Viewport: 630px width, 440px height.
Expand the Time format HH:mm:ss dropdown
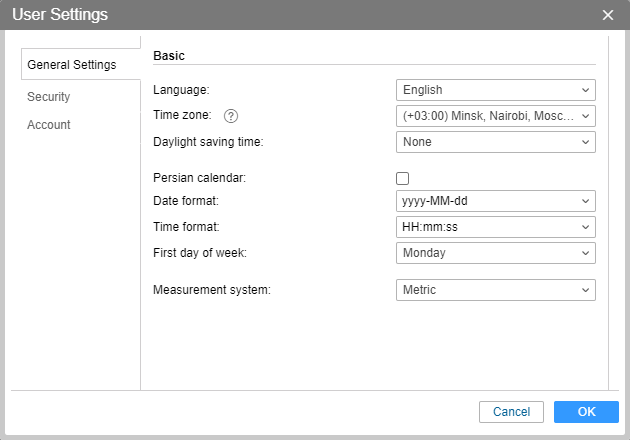coord(495,227)
